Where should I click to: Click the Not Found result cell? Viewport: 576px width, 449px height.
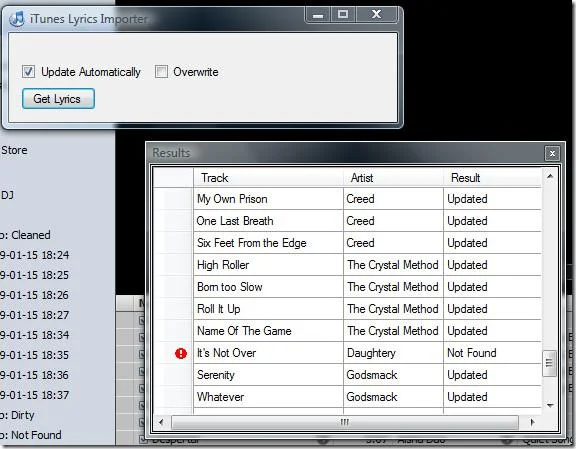492,353
